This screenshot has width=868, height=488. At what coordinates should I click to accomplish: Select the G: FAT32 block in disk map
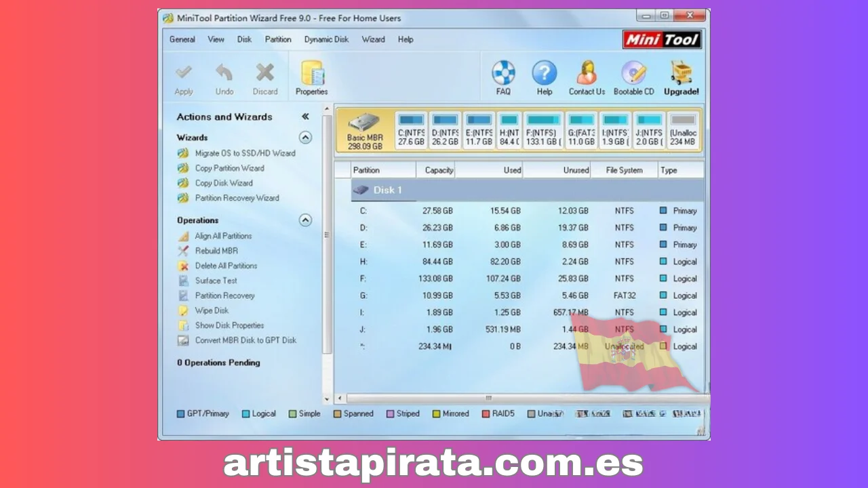point(581,130)
